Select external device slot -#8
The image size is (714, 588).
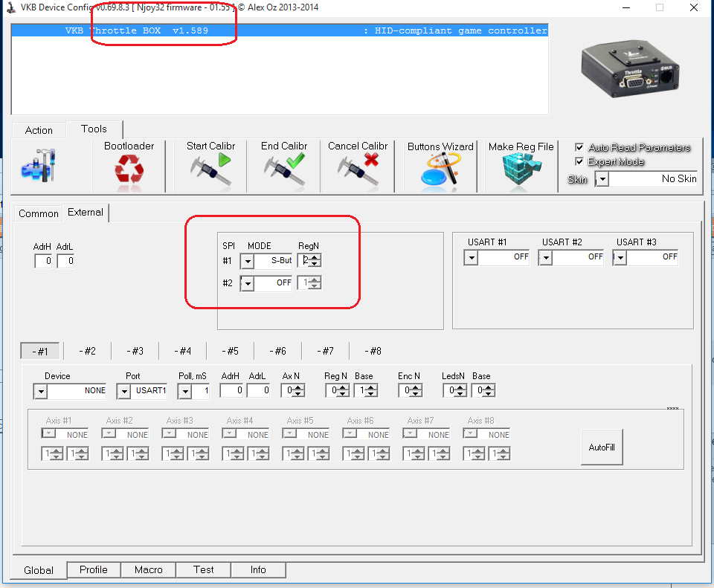point(373,351)
